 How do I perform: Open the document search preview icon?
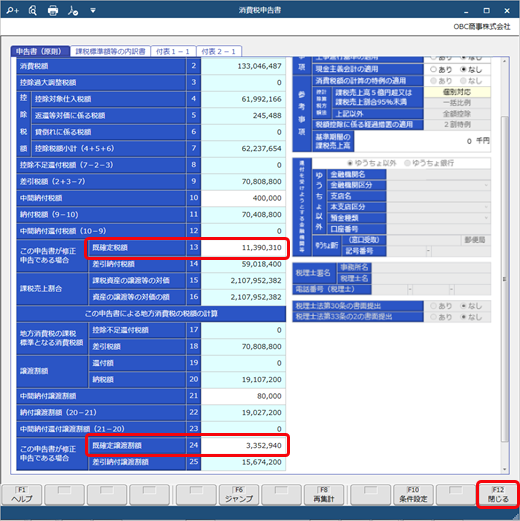pyautogui.click(x=33, y=11)
